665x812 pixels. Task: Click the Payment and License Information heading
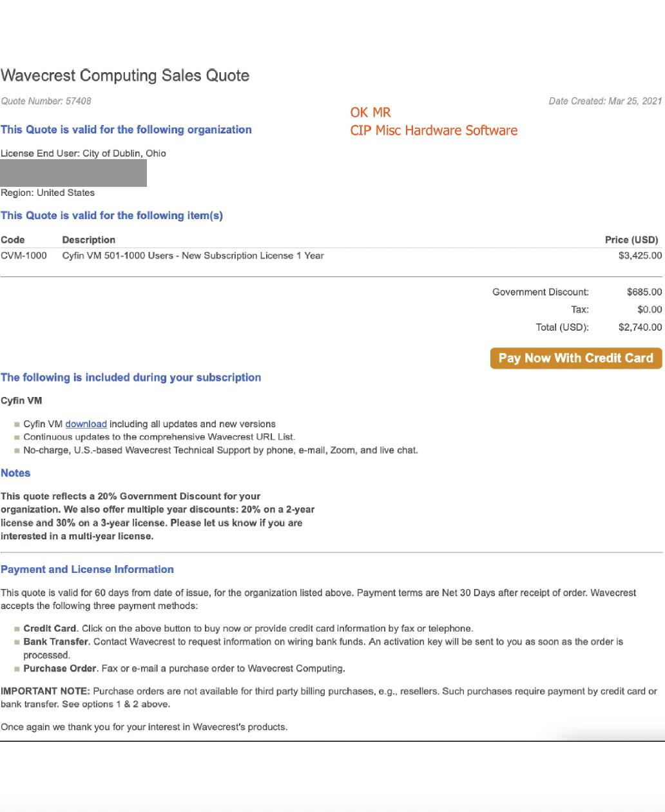point(87,570)
